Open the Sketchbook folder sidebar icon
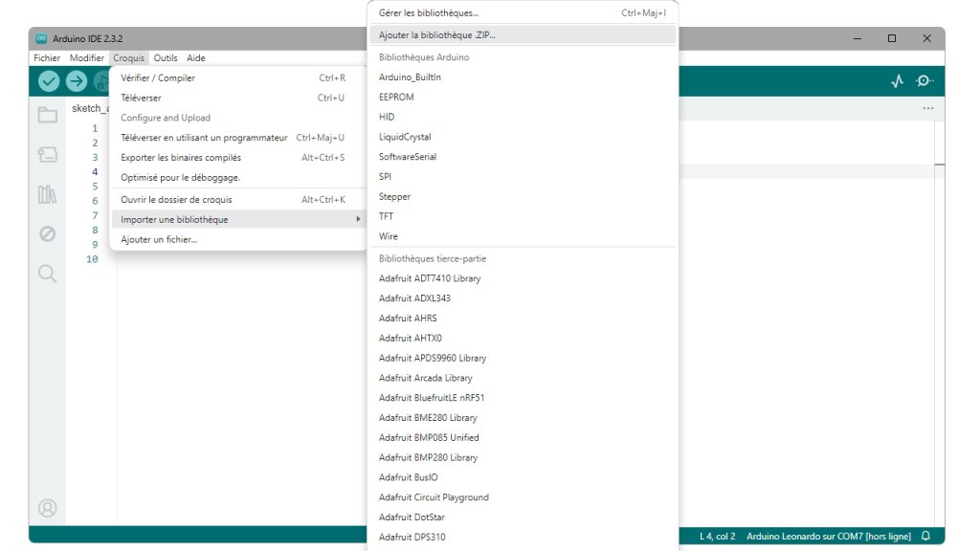980x551 pixels. (x=47, y=115)
